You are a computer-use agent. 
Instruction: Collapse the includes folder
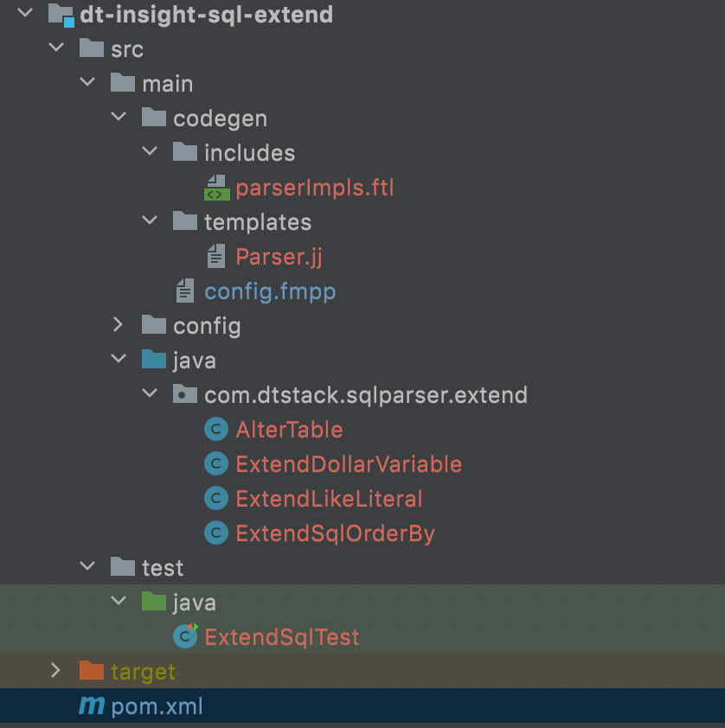click(x=150, y=151)
